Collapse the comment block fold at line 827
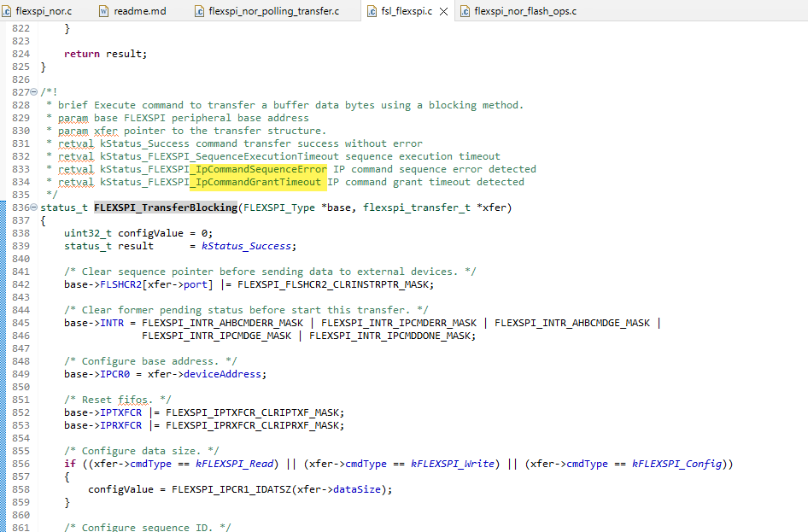Viewport: 808px width, 532px height. (x=32, y=91)
